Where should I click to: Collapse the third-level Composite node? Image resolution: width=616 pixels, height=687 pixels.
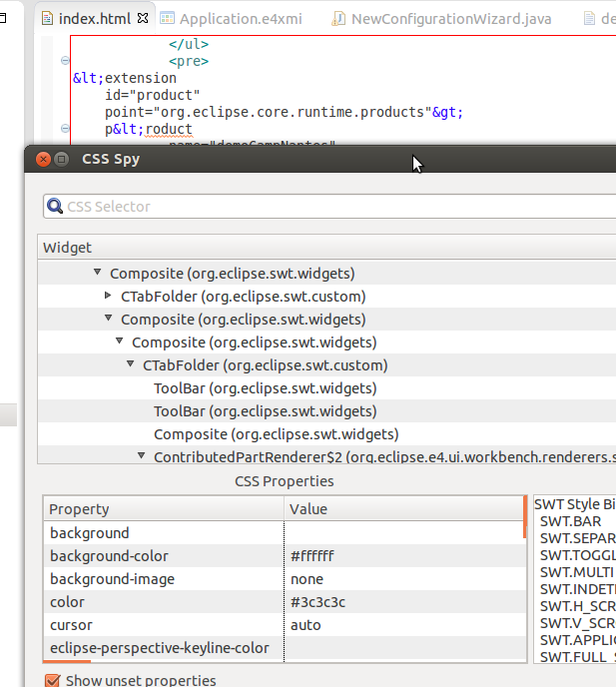[119, 341]
